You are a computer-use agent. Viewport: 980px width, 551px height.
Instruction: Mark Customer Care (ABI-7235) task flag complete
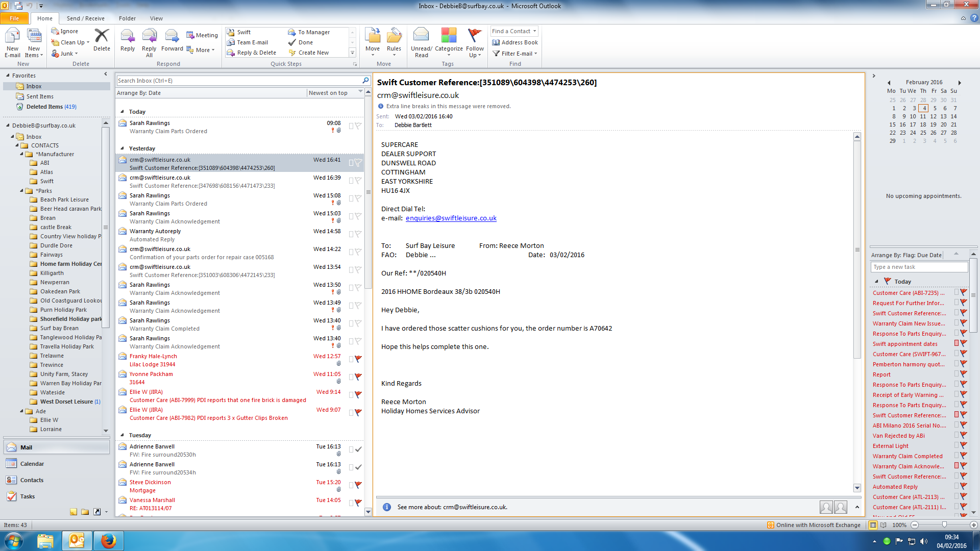click(x=964, y=292)
